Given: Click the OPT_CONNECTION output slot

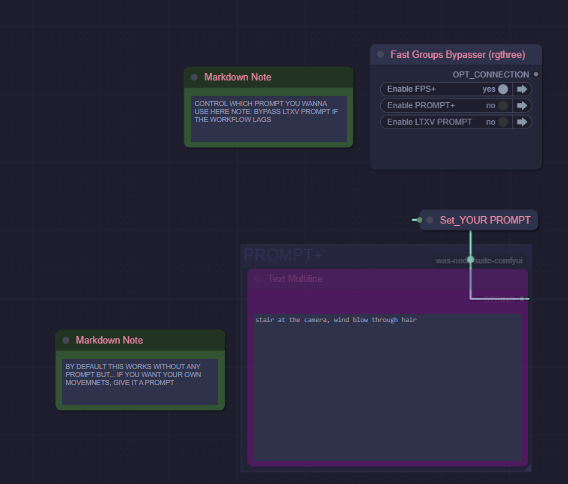Looking at the screenshot, I should [x=536, y=74].
